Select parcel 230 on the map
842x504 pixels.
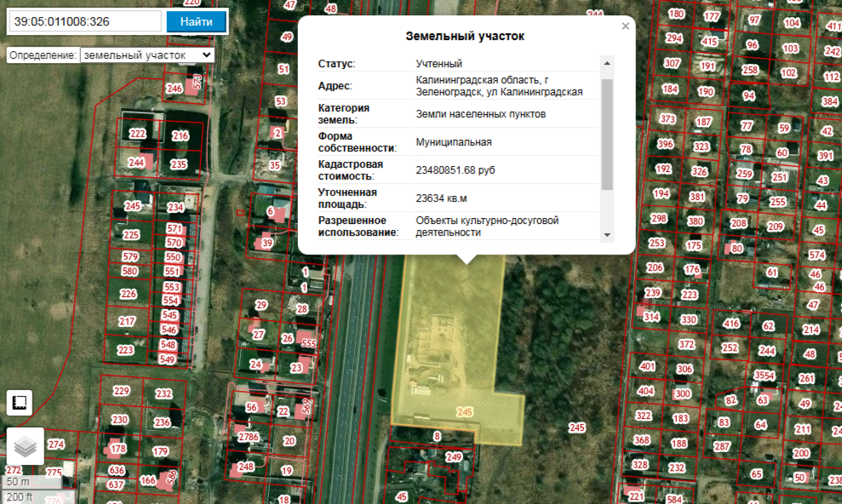(119, 420)
